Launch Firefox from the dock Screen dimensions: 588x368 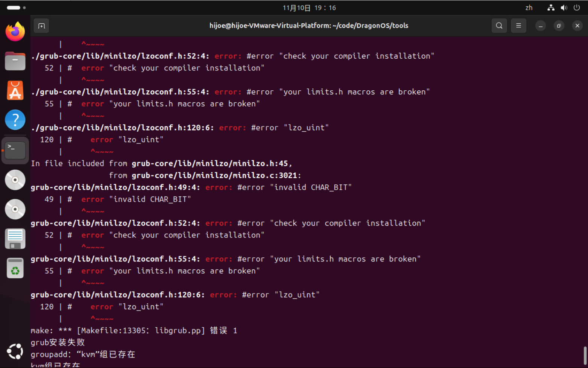(15, 32)
